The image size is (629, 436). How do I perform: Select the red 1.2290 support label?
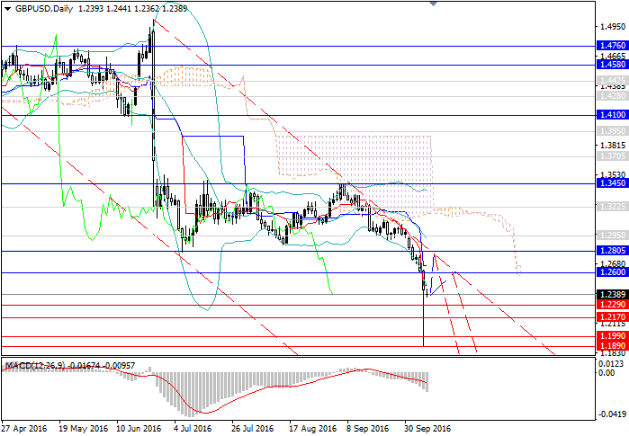click(610, 305)
